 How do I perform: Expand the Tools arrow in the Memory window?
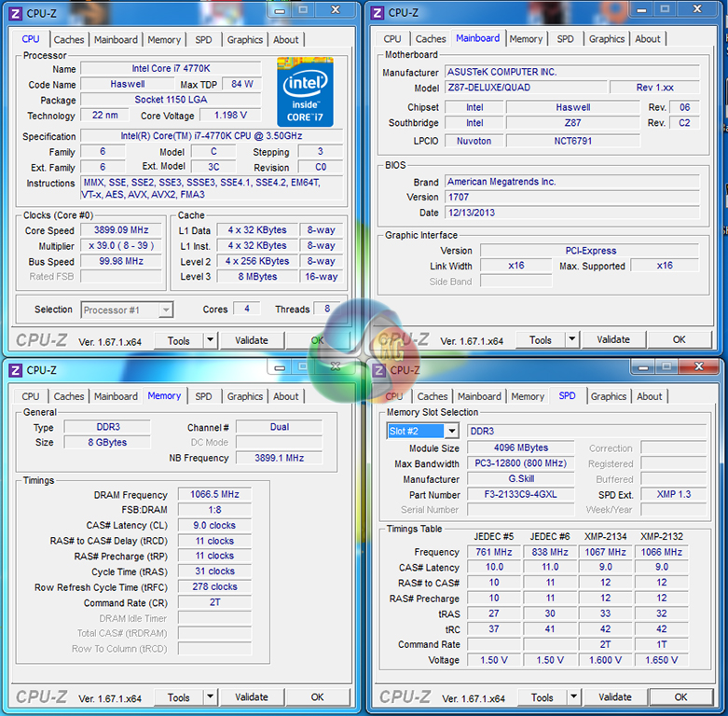pos(211,697)
